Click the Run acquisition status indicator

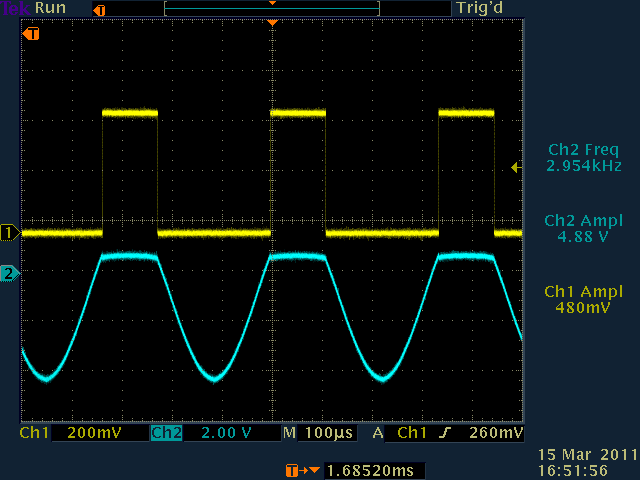click(x=48, y=8)
